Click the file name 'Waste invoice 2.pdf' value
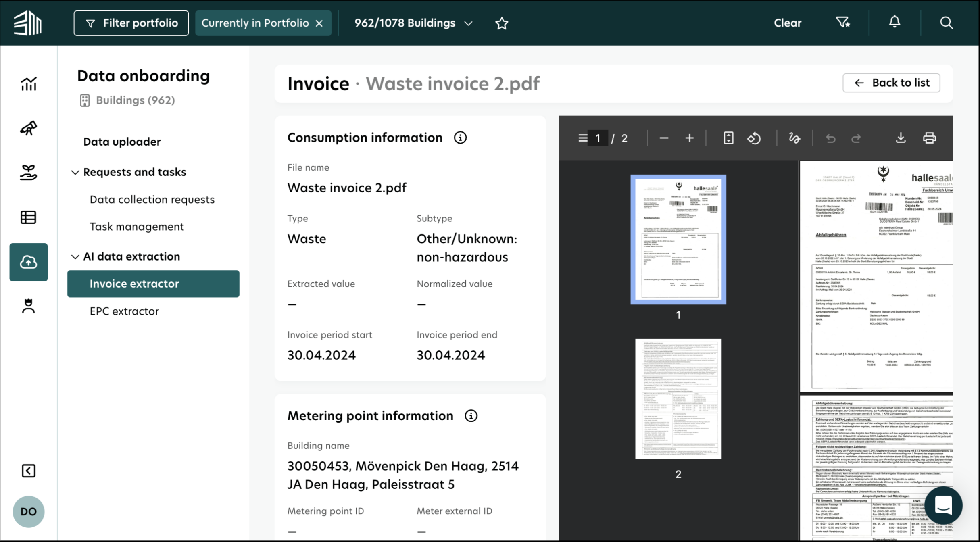 (x=347, y=188)
